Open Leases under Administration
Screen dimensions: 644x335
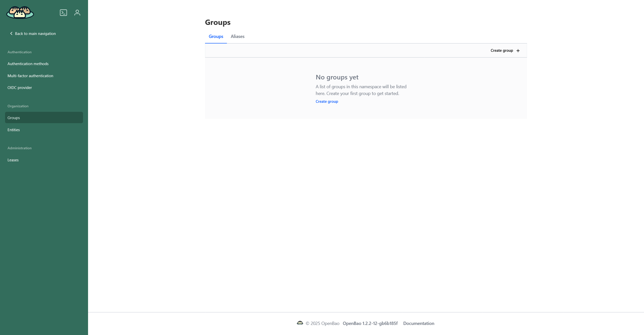pos(13,160)
